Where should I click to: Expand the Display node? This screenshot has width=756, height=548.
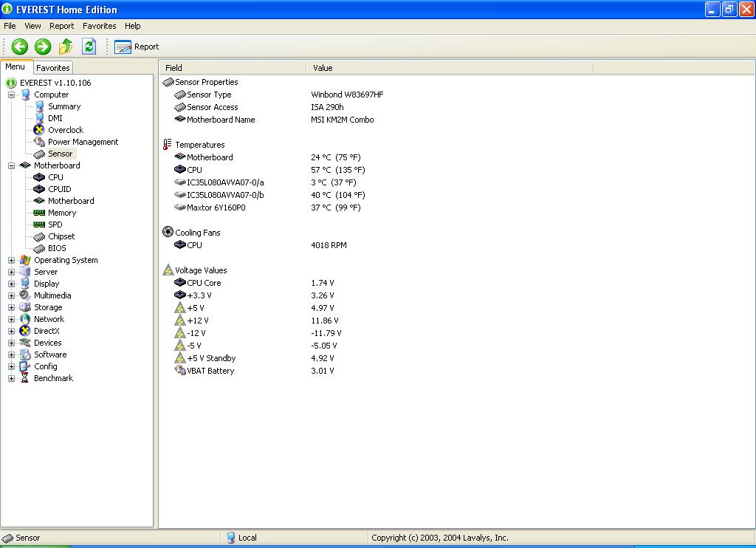pyautogui.click(x=11, y=284)
